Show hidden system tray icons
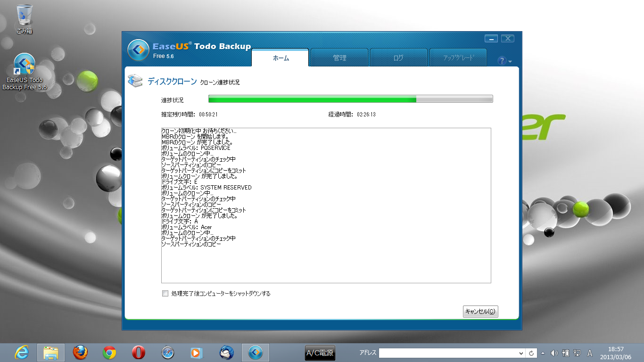 [x=543, y=353]
